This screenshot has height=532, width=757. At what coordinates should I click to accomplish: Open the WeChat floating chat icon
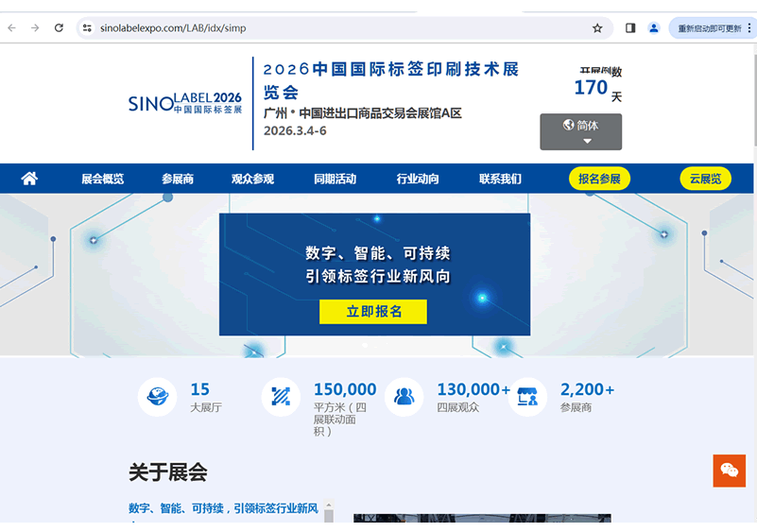tap(729, 471)
